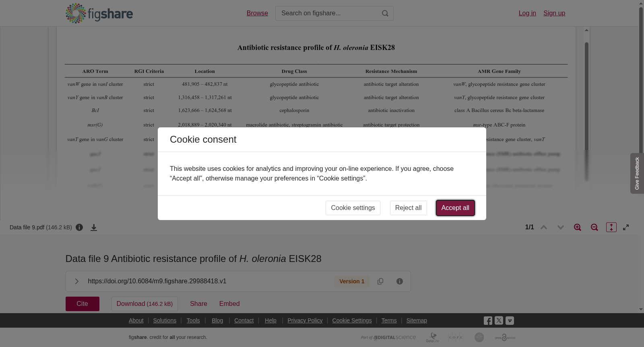Open About footer link
644x347 pixels.
point(136,320)
